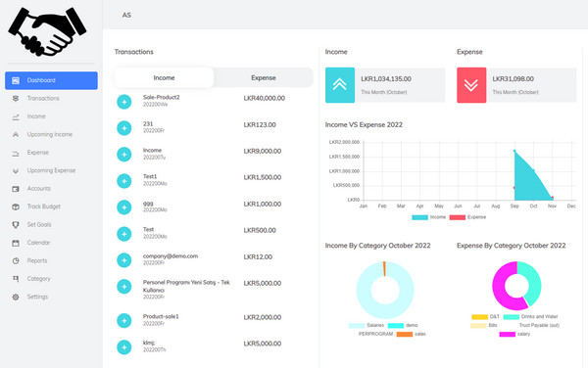Select the Track Budget icon

coord(16,207)
